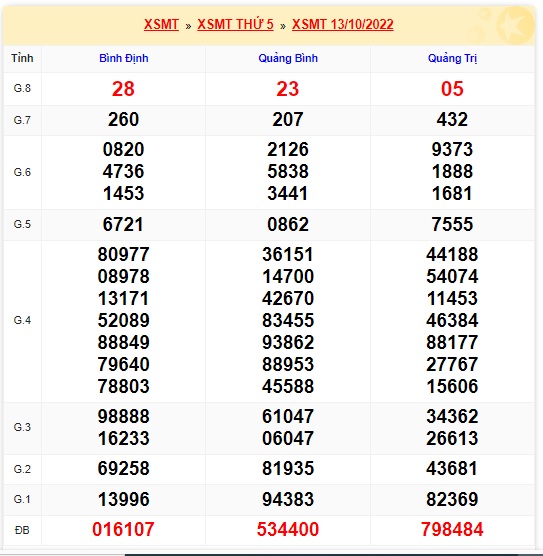Select G.7 result 207
Image resolution: width=543 pixels, height=556 pixels.
[x=288, y=119]
